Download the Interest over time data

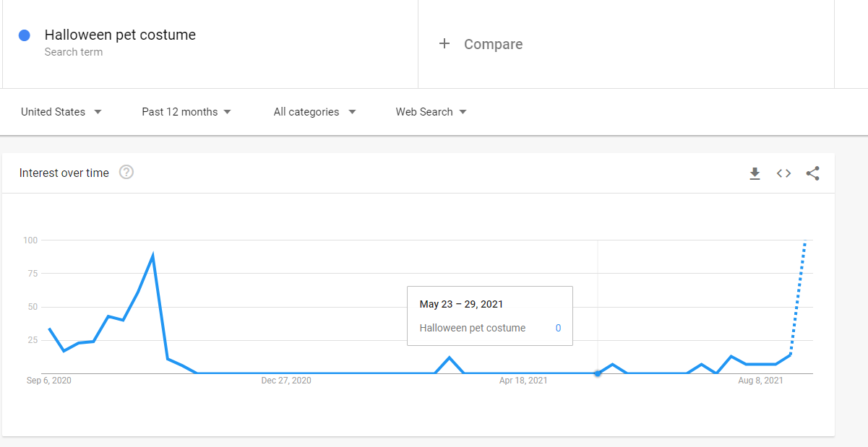755,173
